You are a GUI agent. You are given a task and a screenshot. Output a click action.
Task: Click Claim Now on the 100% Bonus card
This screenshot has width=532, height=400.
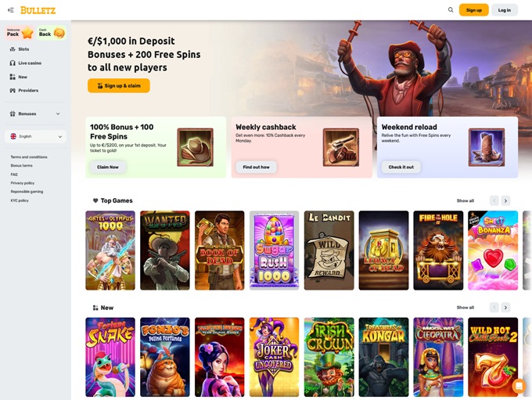click(108, 167)
